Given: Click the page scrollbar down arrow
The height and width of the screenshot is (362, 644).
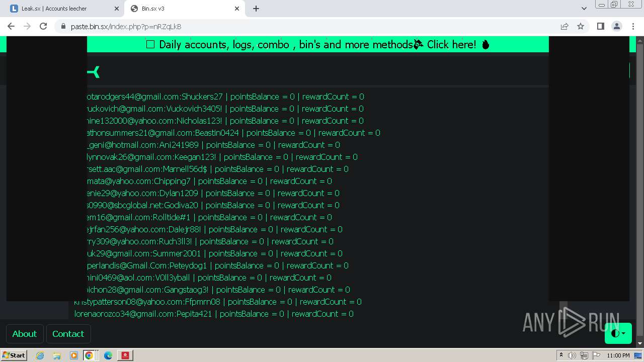Looking at the screenshot, I should pyautogui.click(x=640, y=343).
